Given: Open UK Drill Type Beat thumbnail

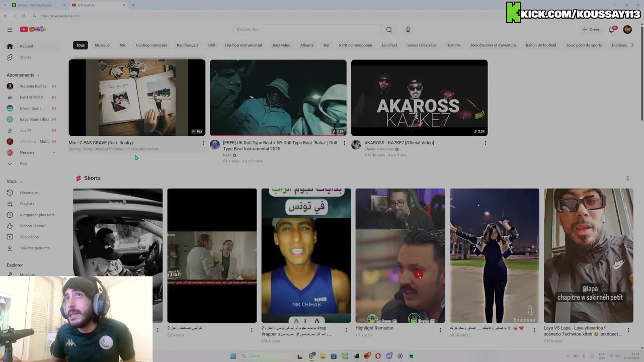Looking at the screenshot, I should [x=278, y=98].
